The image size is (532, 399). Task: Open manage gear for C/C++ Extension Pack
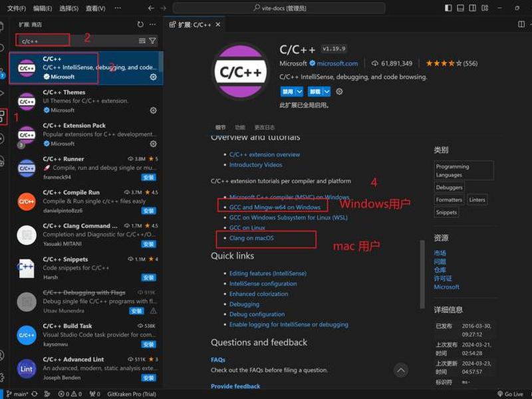[153, 144]
